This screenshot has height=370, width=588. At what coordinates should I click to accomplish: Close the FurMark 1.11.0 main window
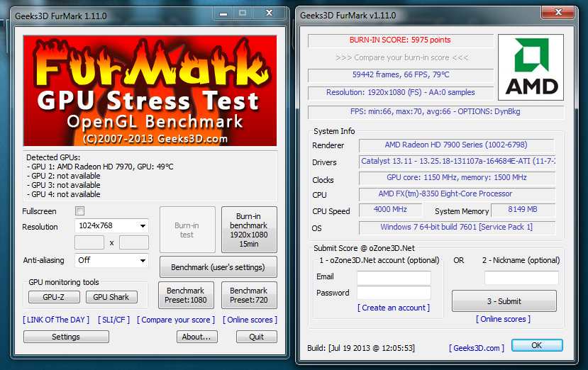[x=269, y=13]
